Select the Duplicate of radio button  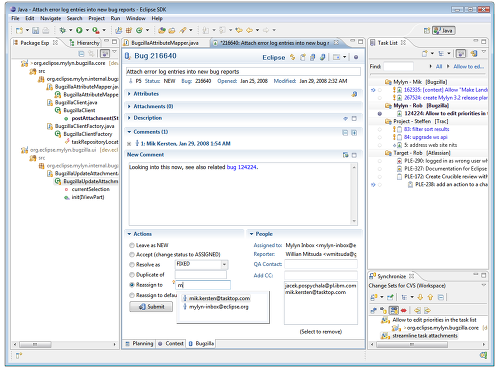point(132,275)
